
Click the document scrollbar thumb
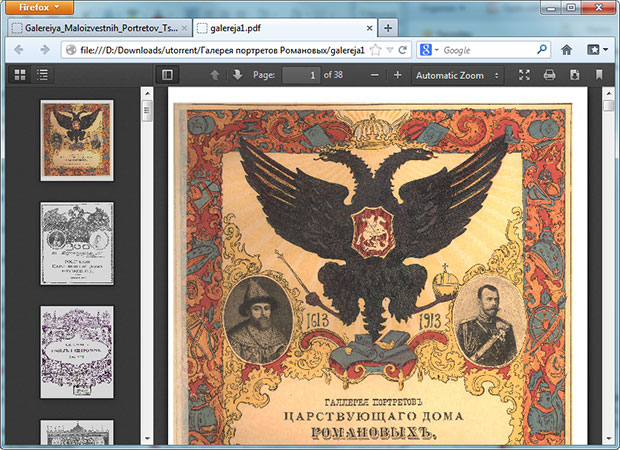point(608,106)
